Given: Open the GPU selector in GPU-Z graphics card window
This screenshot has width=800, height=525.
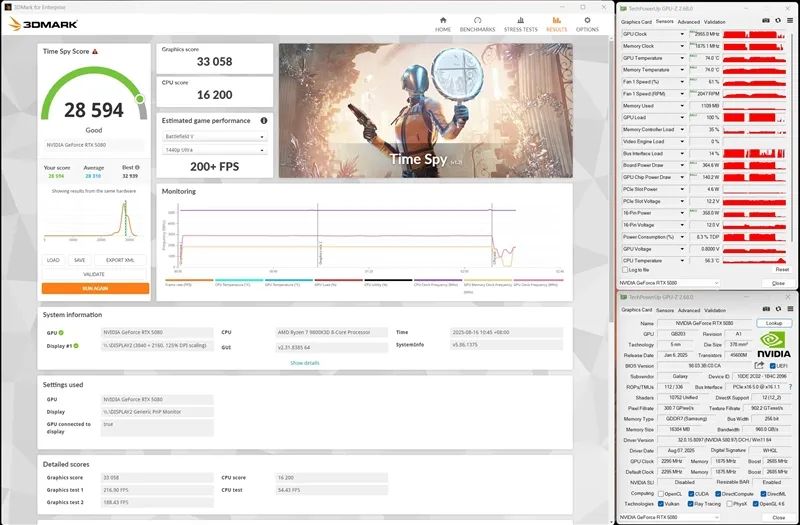Looking at the screenshot, I should point(669,517).
